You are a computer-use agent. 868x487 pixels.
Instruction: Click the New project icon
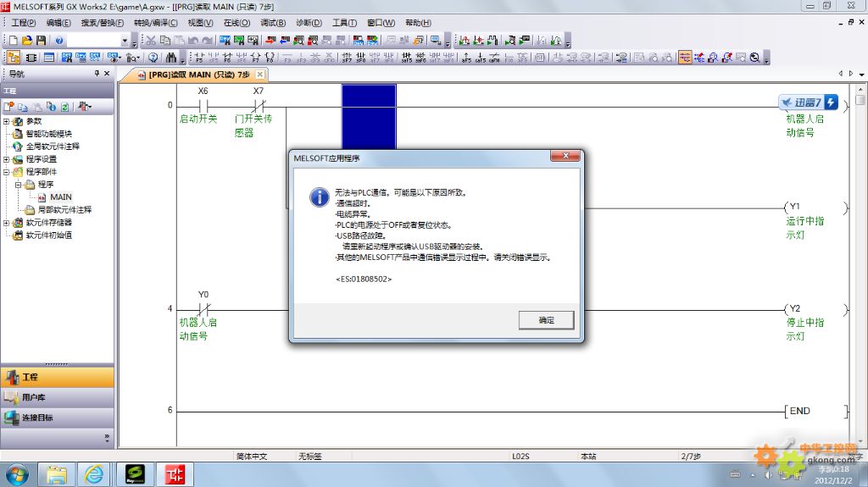[x=13, y=41]
